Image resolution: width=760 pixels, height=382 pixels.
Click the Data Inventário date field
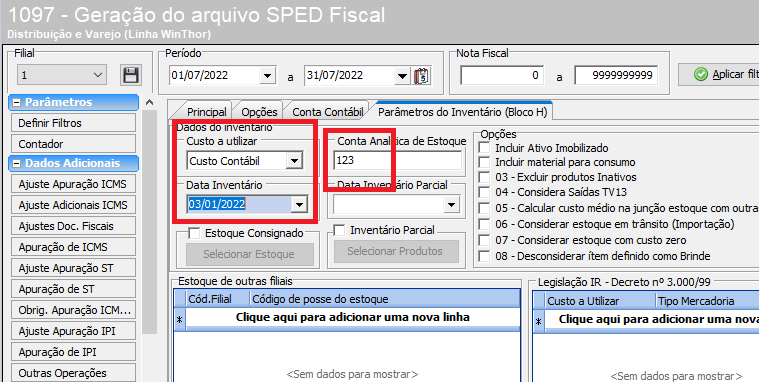[239, 205]
